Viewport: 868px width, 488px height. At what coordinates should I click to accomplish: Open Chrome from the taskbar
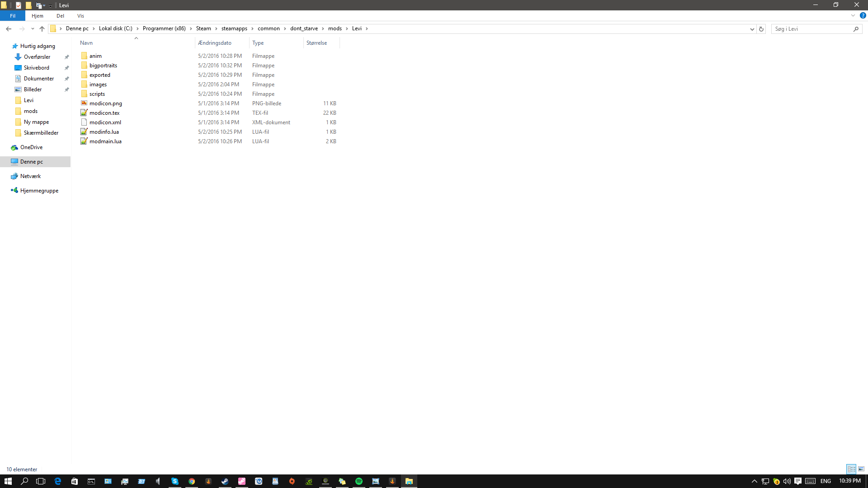coord(192,481)
